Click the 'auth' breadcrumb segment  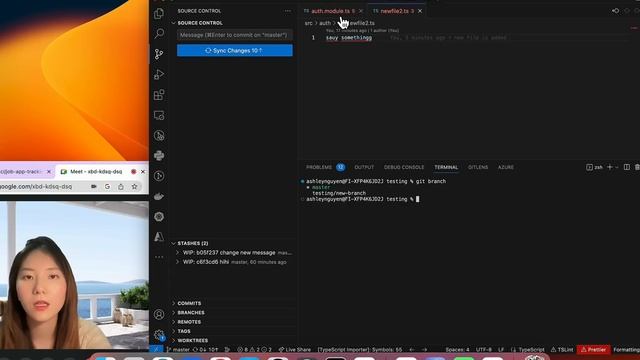tap(325, 23)
